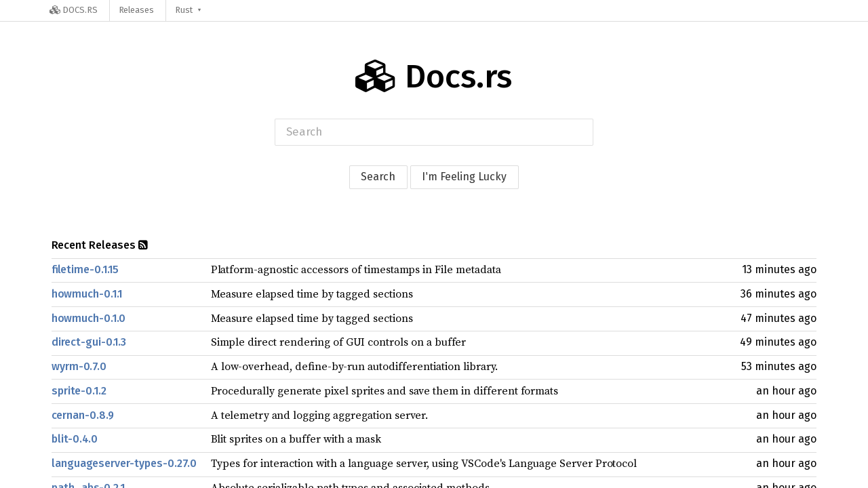Open the direct-gui-0.1.3 crate link

coord(89,342)
